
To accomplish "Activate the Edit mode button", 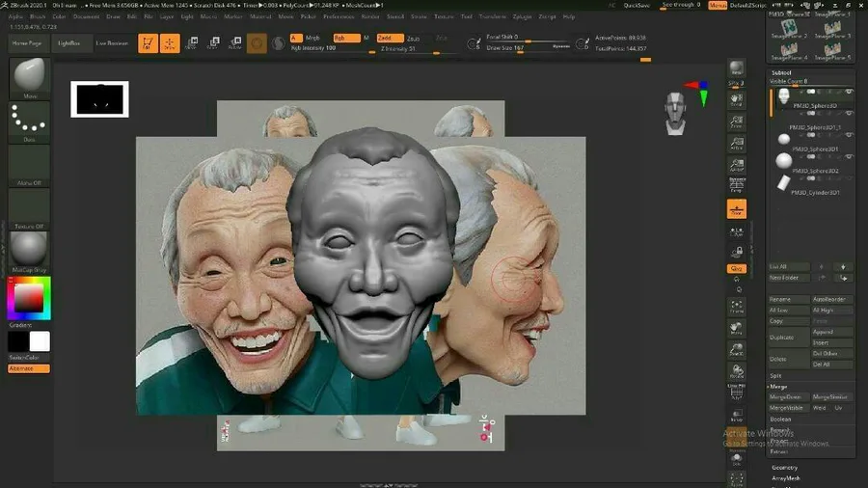I will (x=148, y=43).
